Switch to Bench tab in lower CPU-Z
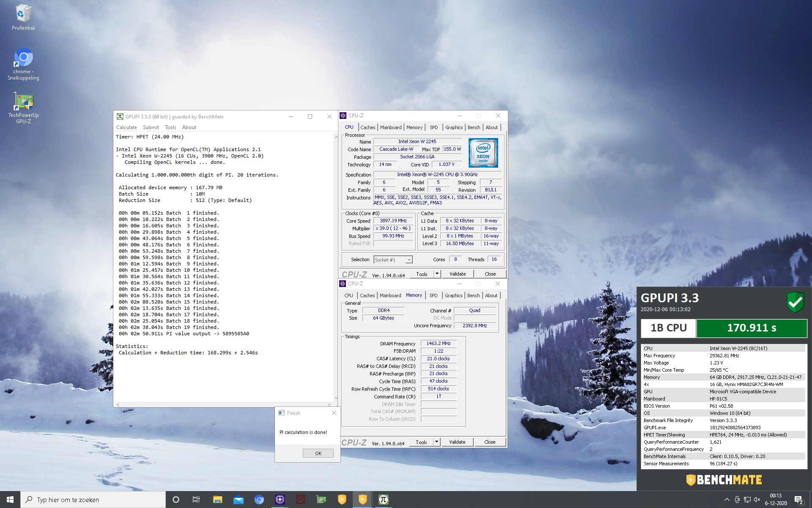The height and width of the screenshot is (508, 812). pyautogui.click(x=473, y=295)
